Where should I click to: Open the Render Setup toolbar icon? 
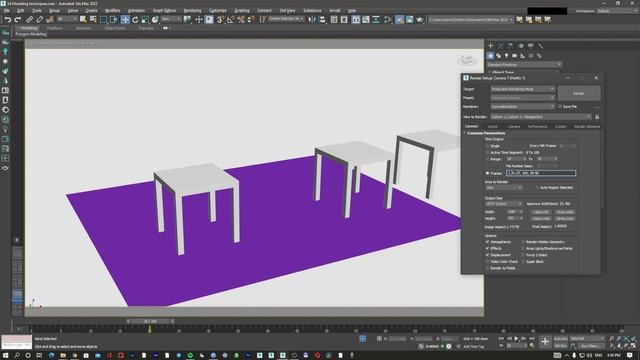click(x=400, y=20)
